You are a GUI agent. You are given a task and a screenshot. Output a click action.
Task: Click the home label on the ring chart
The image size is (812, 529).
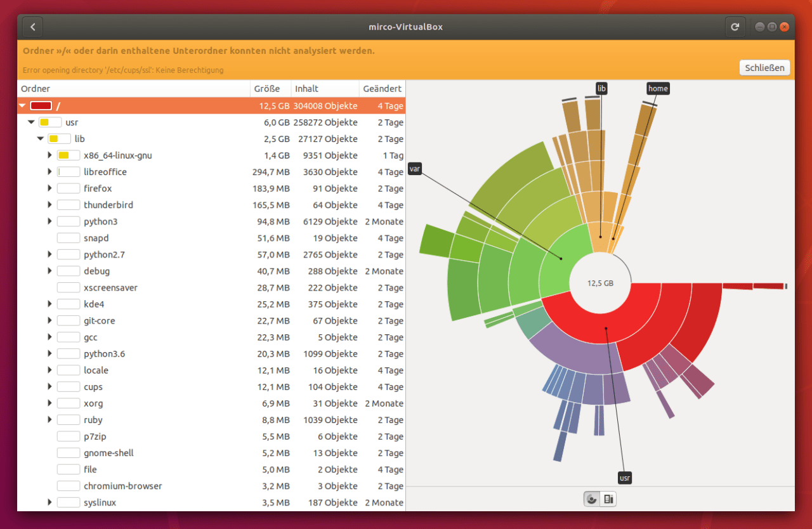click(658, 88)
